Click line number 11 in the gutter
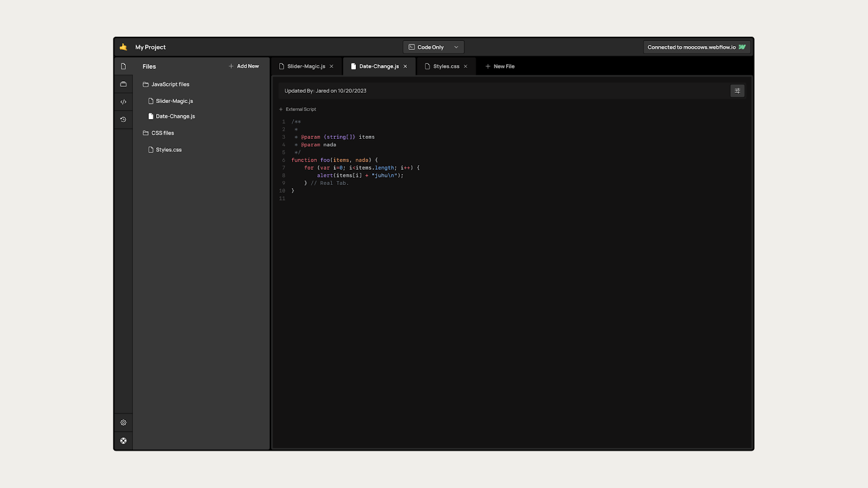Screen dimensions: 868x488 (x=282, y=198)
